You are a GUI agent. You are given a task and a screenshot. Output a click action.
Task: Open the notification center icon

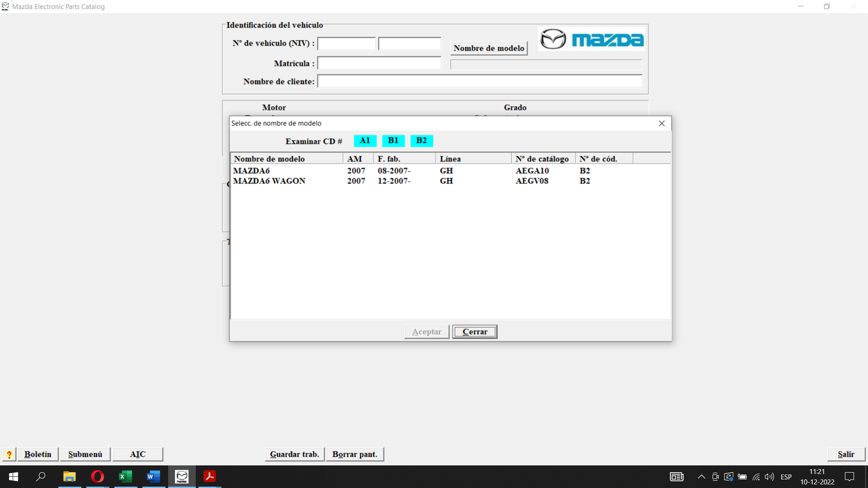(849, 477)
